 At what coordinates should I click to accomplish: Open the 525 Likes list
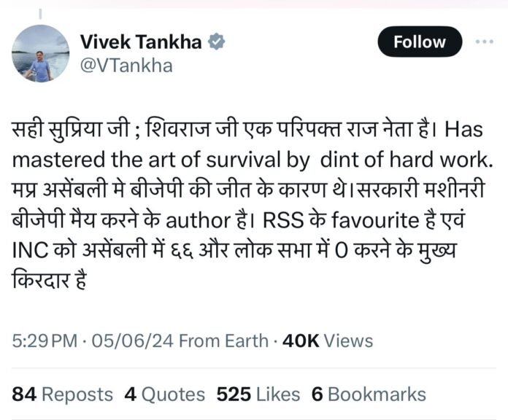point(258,394)
